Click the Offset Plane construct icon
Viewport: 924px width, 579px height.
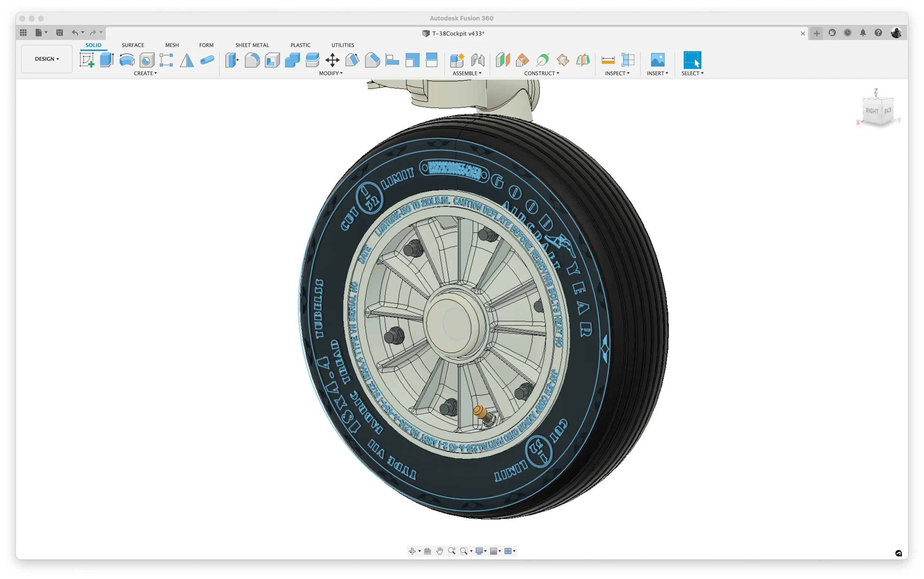coord(503,60)
